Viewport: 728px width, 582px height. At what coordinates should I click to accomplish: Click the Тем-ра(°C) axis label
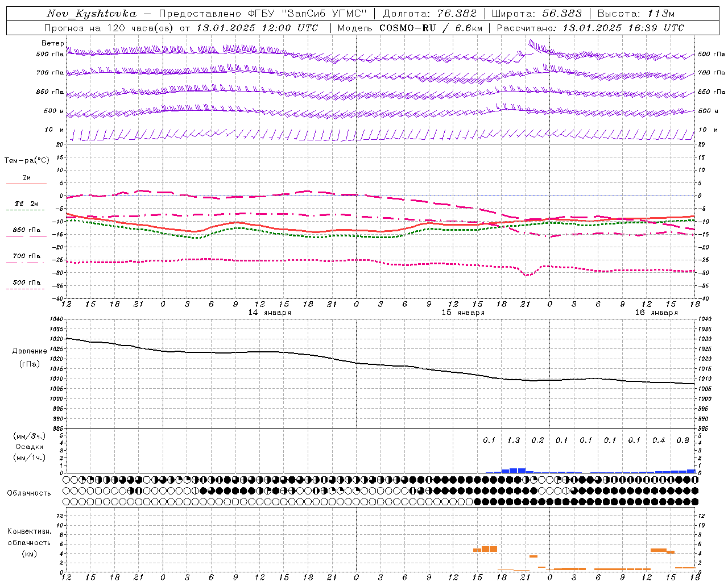pos(27,161)
